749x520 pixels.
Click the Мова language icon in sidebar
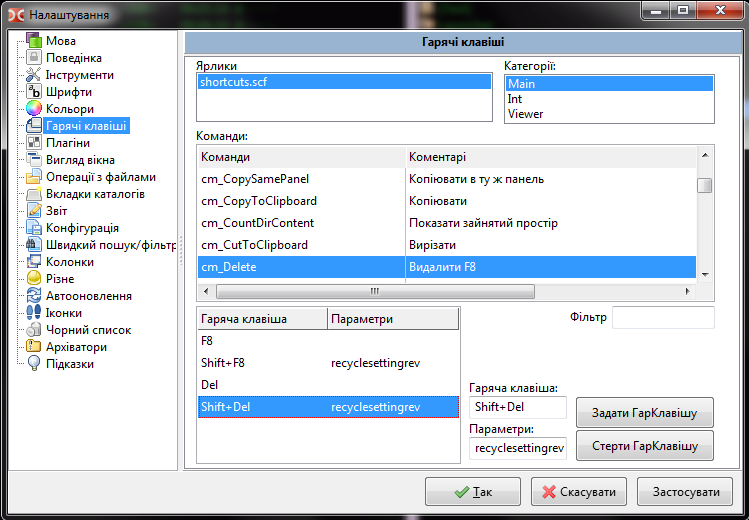pyautogui.click(x=34, y=41)
